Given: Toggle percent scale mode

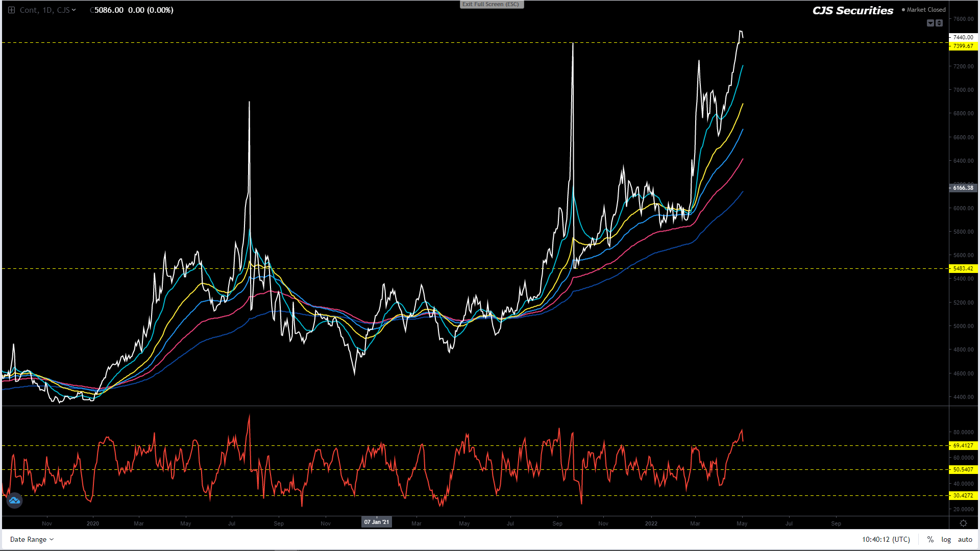Looking at the screenshot, I should (930, 539).
